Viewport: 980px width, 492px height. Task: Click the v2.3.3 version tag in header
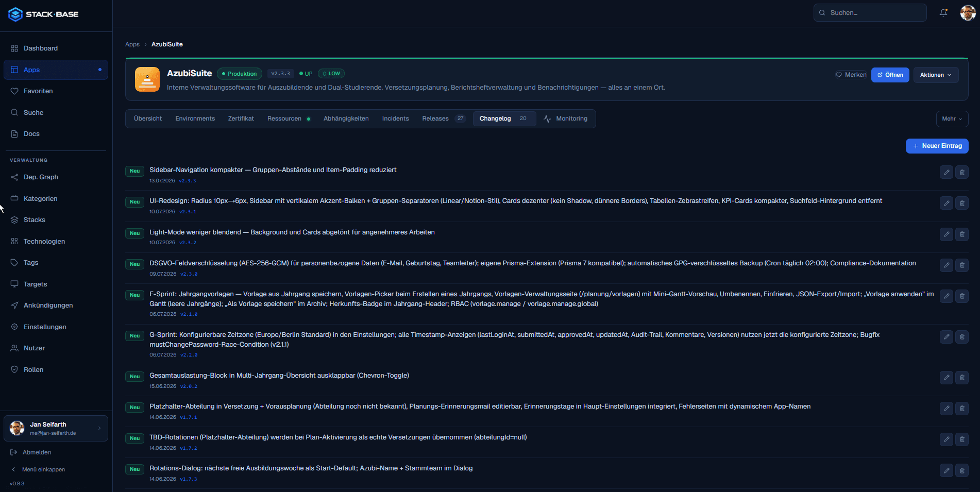281,74
